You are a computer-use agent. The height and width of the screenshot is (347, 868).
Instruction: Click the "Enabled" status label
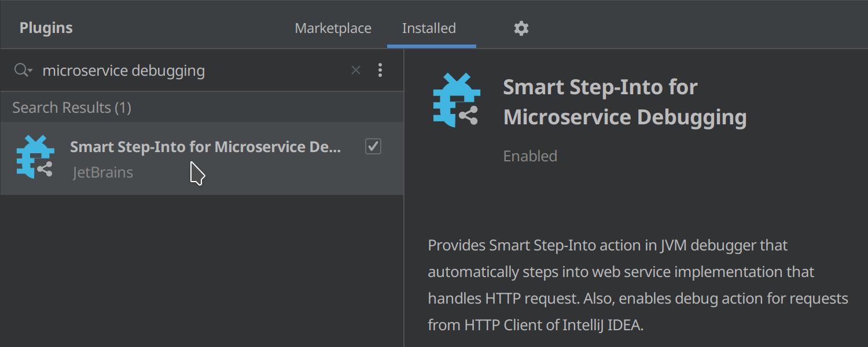click(x=530, y=156)
